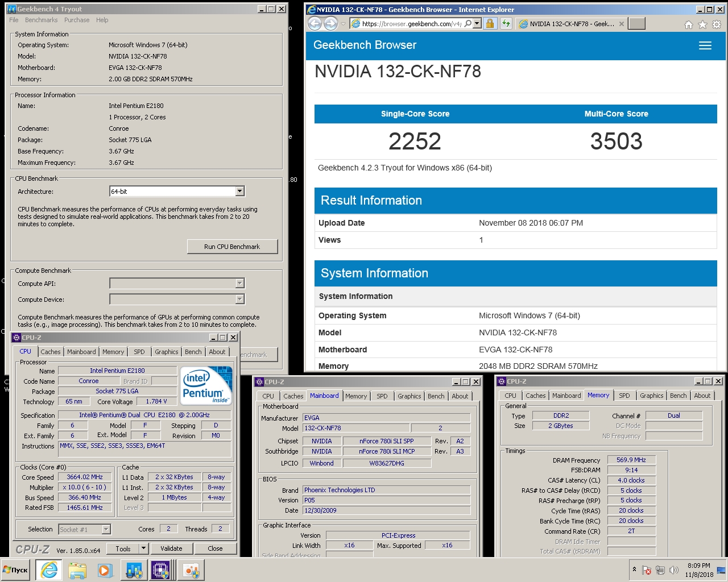Open Graphics tab in left CPU-Z window
The image size is (728, 582).
(167, 352)
